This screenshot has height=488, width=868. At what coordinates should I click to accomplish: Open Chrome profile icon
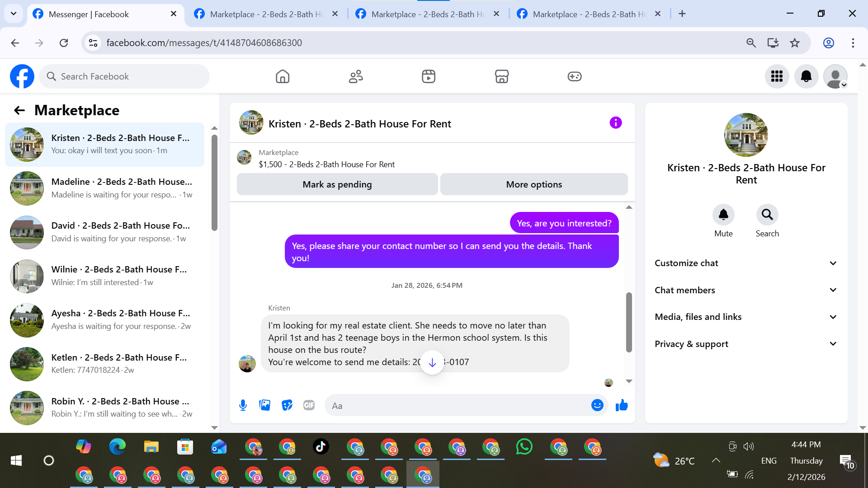[829, 43]
